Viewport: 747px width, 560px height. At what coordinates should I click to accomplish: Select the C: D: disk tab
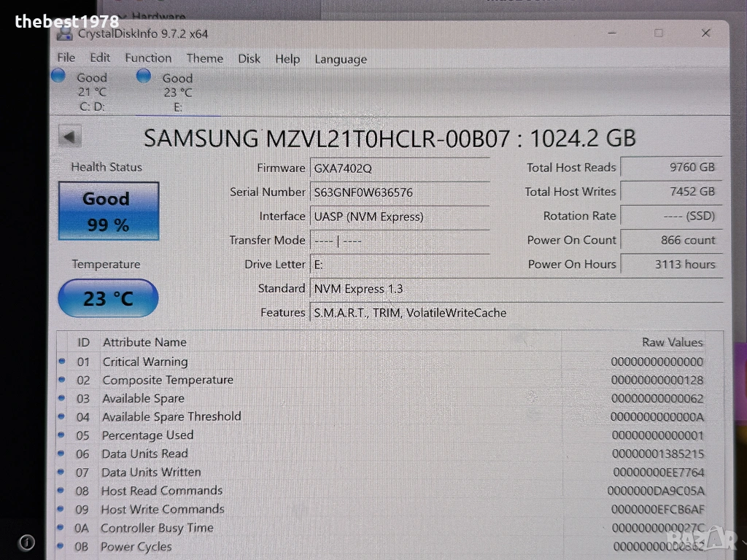[x=92, y=92]
